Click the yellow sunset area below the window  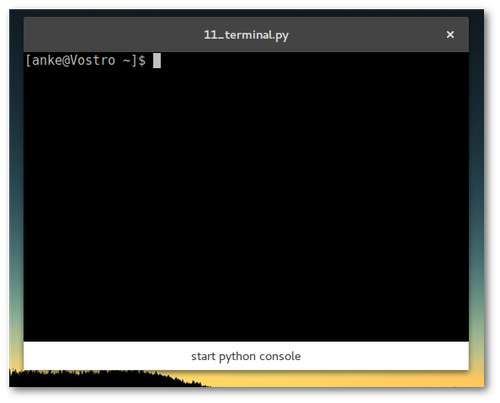(x=333, y=379)
